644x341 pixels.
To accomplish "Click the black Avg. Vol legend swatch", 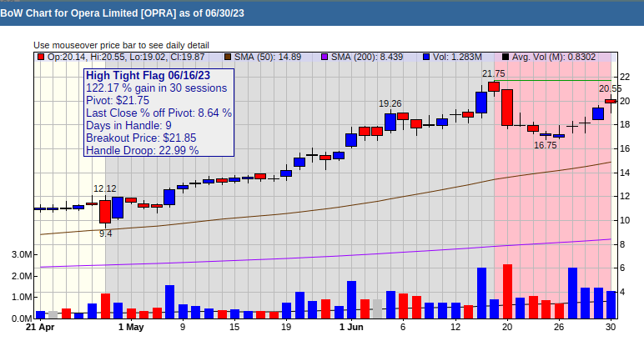I will pyautogui.click(x=506, y=57).
